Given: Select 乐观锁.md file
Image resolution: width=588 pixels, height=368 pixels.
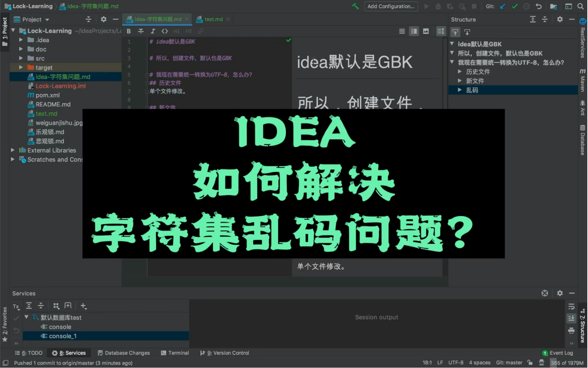Looking at the screenshot, I should point(50,132).
